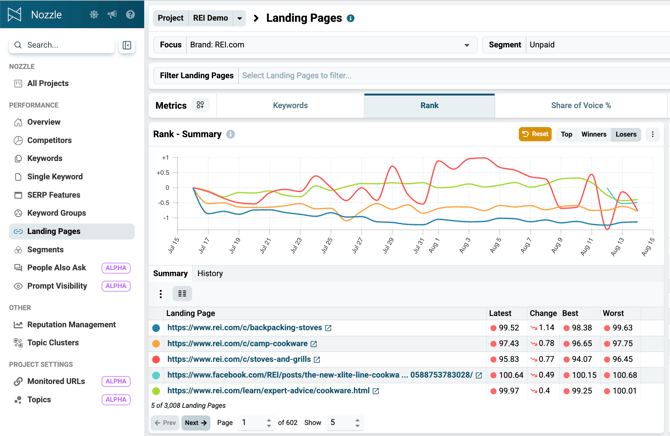Open Rank Summary three-dot options menu

(652, 134)
